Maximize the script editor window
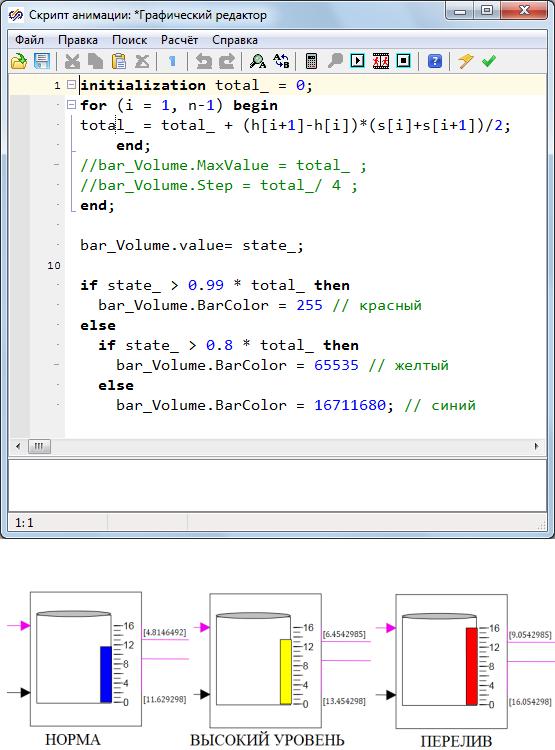 pyautogui.click(x=487, y=10)
